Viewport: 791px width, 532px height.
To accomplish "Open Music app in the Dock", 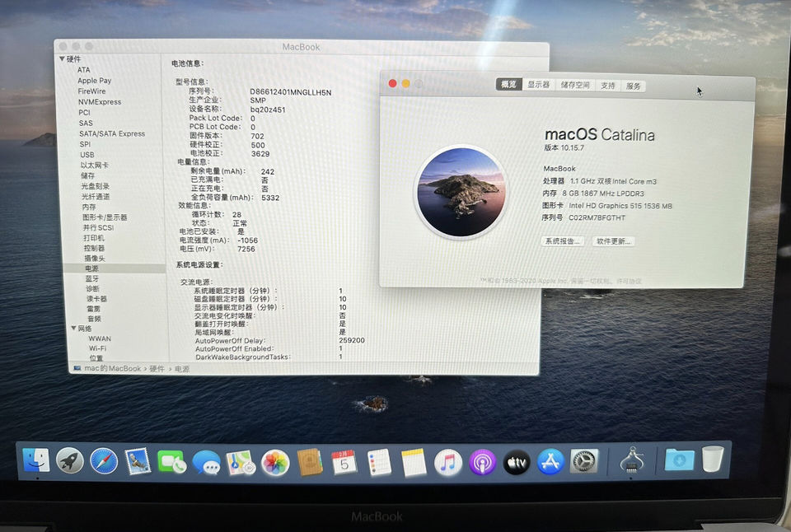I will tap(448, 462).
